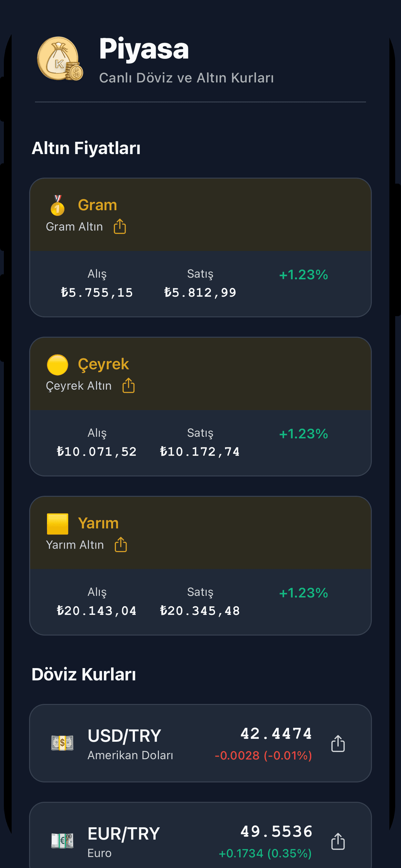
Task: Tap the euro banknote icon
Action: (62, 840)
